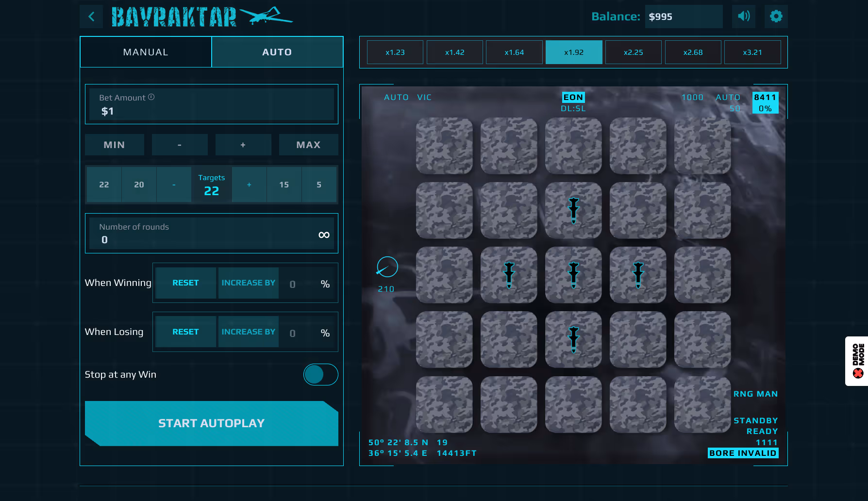The height and width of the screenshot is (501, 868).
Task: Focus the Bet Amount field
Action: [212, 104]
